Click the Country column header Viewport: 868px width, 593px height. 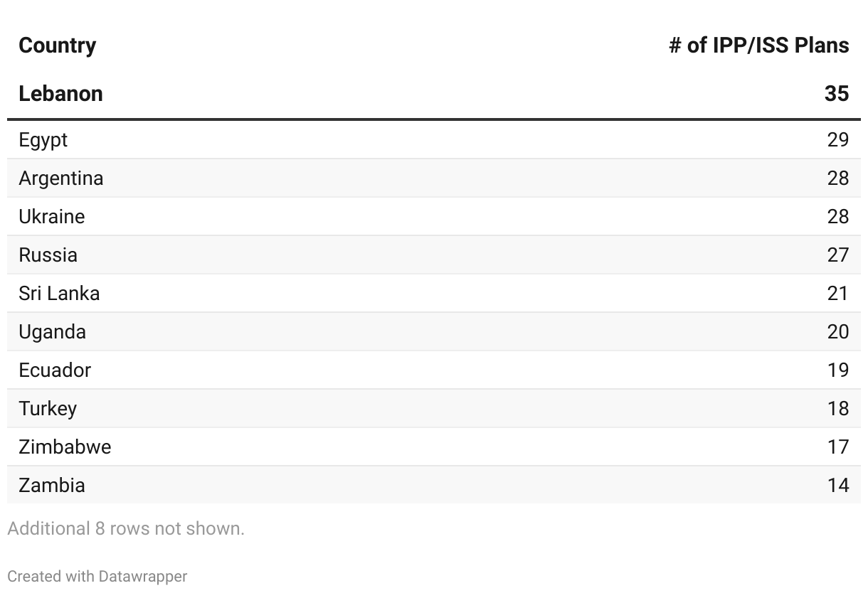click(x=57, y=46)
